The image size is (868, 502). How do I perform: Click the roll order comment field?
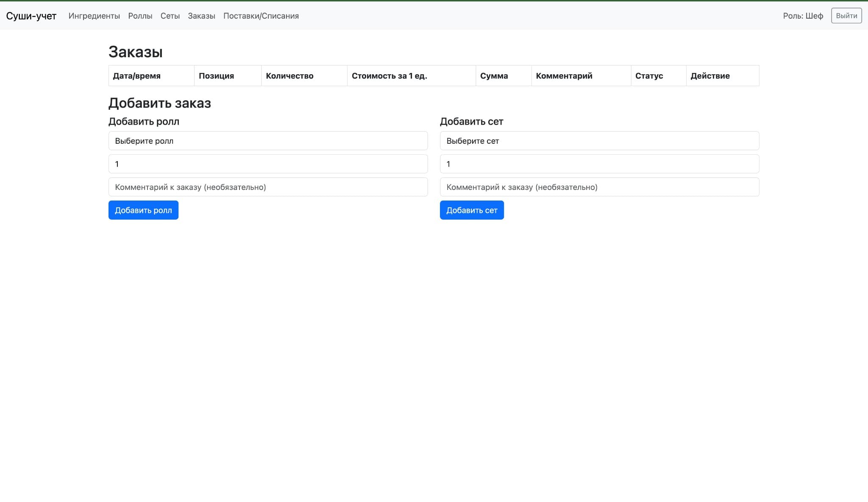click(268, 187)
